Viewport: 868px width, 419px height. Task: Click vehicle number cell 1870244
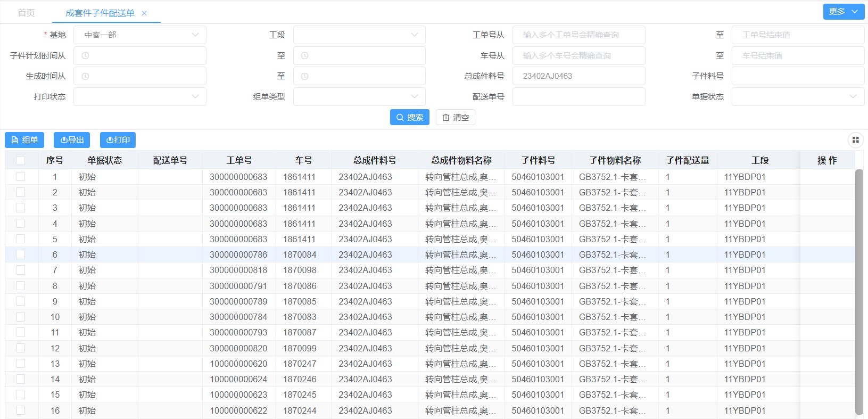[x=300, y=410]
